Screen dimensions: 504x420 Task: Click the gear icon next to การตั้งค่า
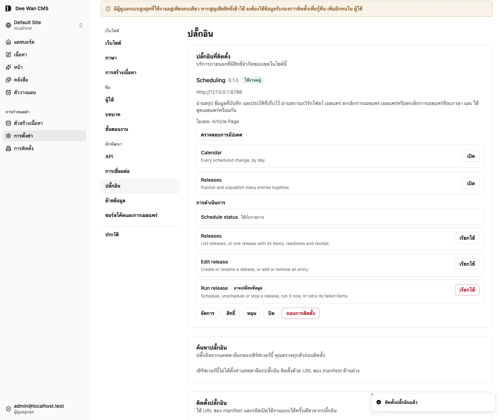[x=8, y=136]
